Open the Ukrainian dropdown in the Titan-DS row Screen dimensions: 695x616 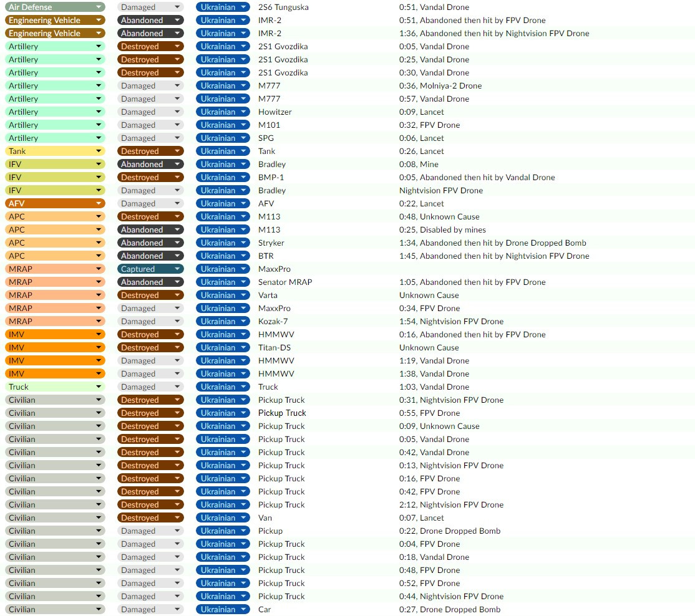pyautogui.click(x=223, y=348)
